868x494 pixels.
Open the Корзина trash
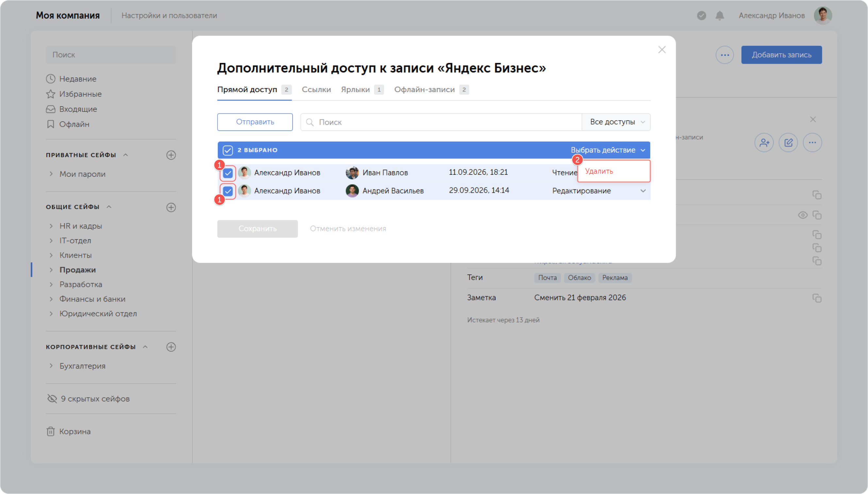(68, 431)
